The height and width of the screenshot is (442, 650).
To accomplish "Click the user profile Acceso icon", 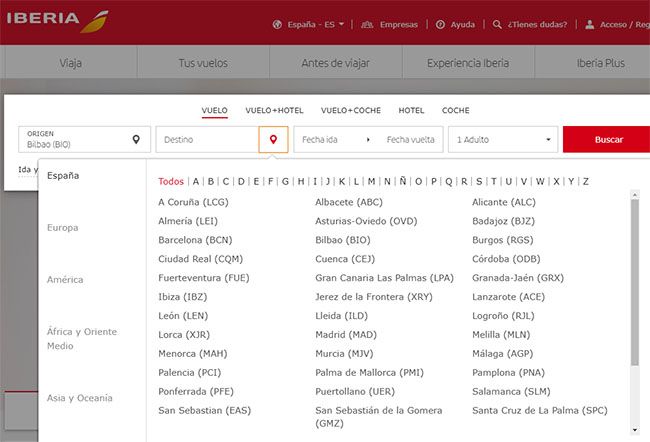I will (590, 24).
